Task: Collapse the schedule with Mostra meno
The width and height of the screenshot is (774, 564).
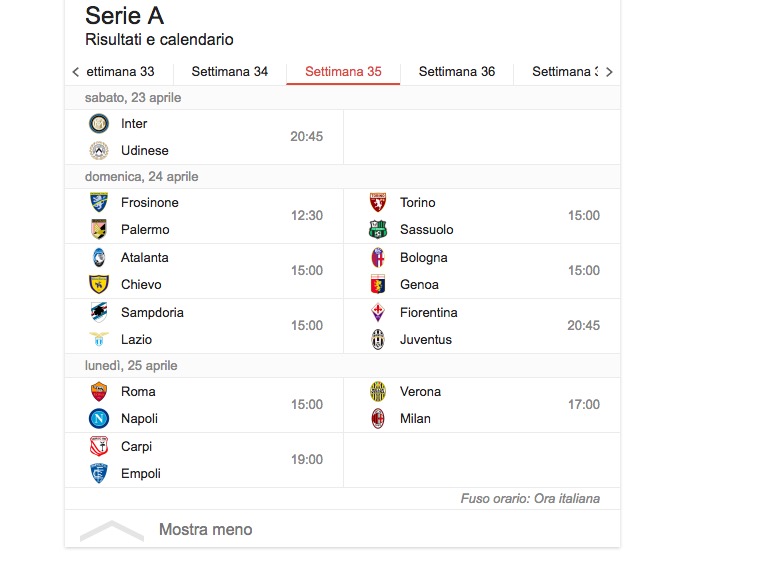Action: (x=205, y=530)
